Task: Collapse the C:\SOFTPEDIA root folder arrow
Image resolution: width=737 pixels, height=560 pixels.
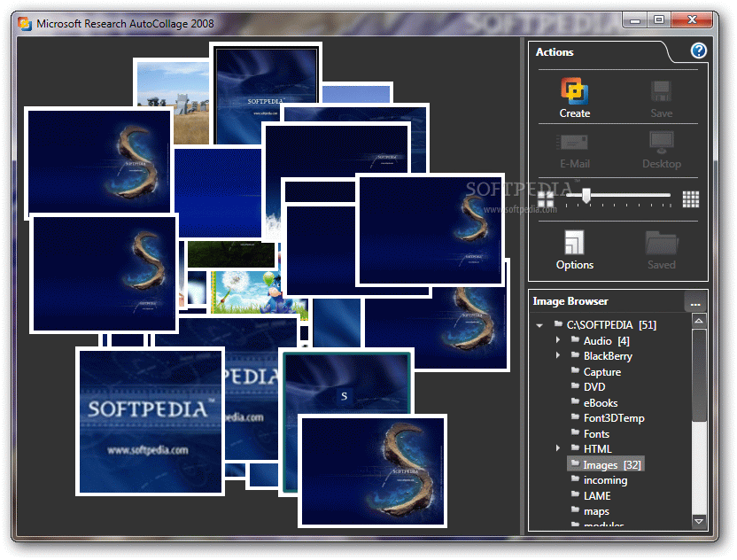Action: (539, 325)
